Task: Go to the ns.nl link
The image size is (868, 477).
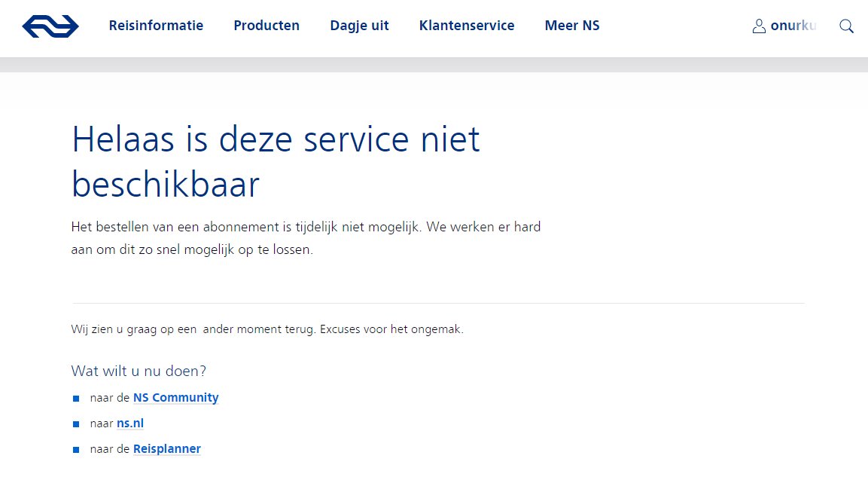Action: tap(130, 423)
